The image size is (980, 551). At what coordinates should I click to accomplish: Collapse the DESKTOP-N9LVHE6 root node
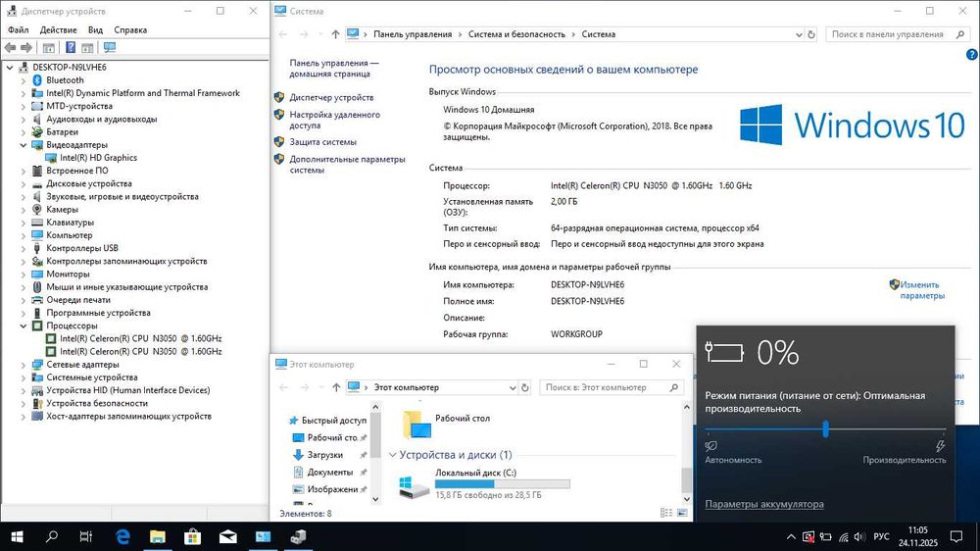point(10,67)
